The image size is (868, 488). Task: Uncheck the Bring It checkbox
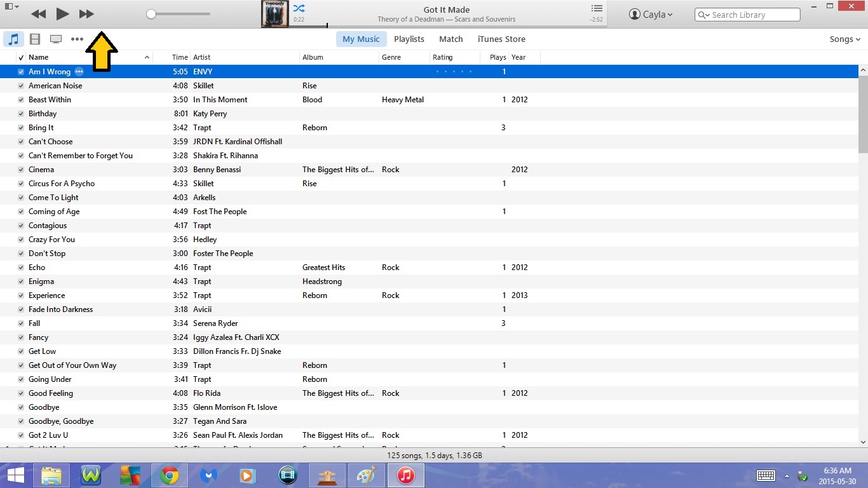(x=21, y=128)
